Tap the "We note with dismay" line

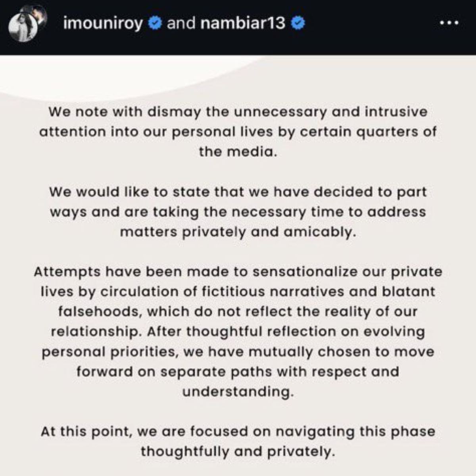238,112
